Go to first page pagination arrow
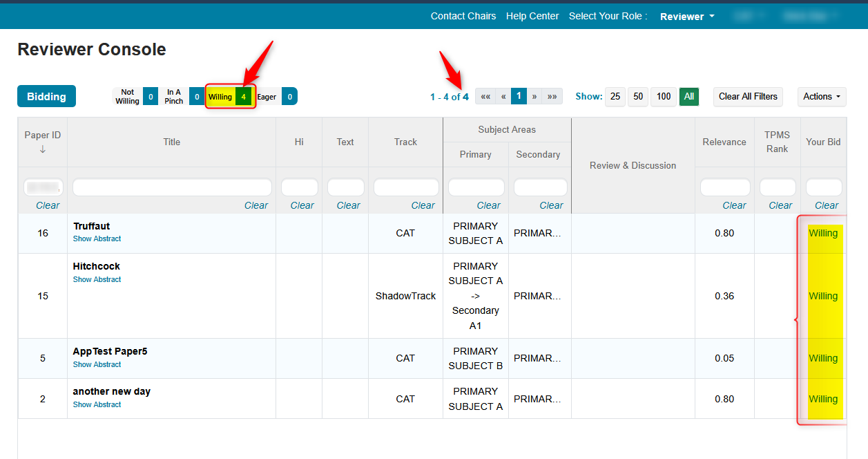The width and height of the screenshot is (868, 459). (485, 97)
